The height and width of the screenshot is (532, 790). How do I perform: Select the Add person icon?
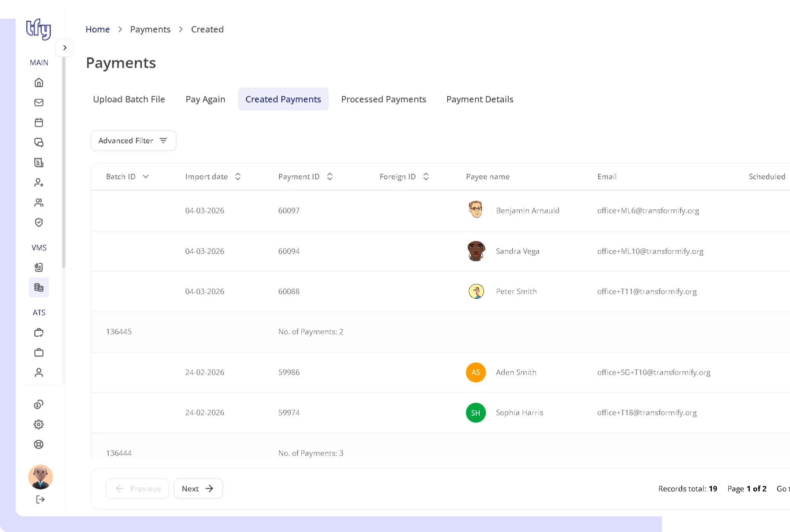[x=39, y=183]
